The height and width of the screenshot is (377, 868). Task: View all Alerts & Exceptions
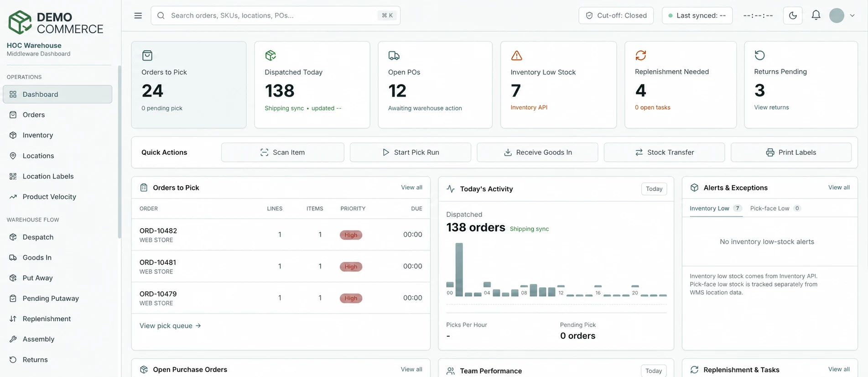pos(839,188)
